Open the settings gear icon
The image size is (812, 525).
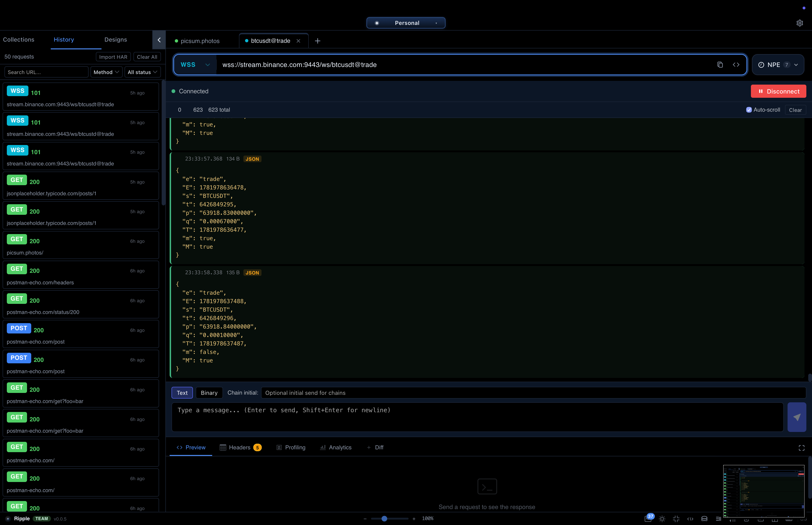(799, 23)
